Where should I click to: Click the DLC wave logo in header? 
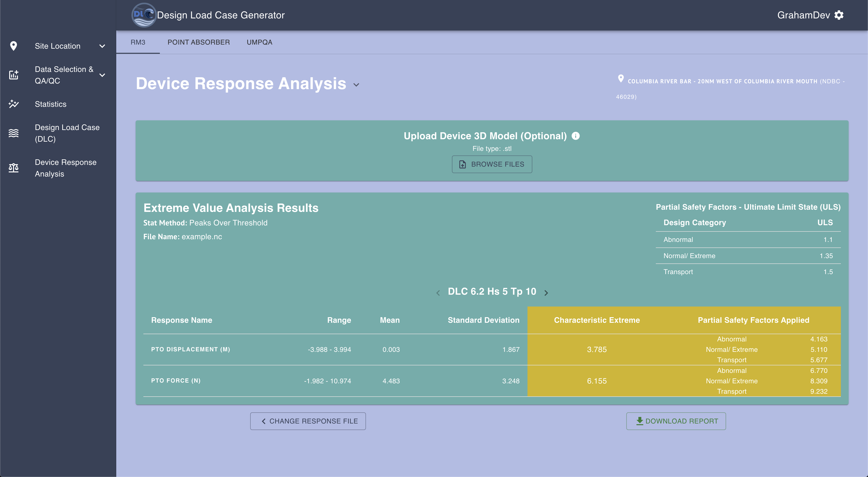coord(144,15)
